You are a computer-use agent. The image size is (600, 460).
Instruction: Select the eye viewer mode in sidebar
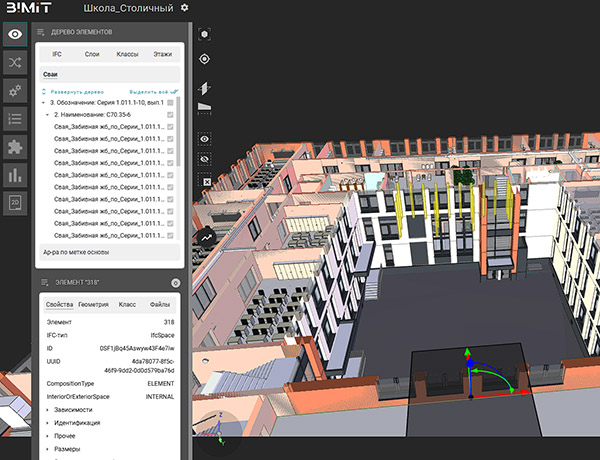pos(16,34)
